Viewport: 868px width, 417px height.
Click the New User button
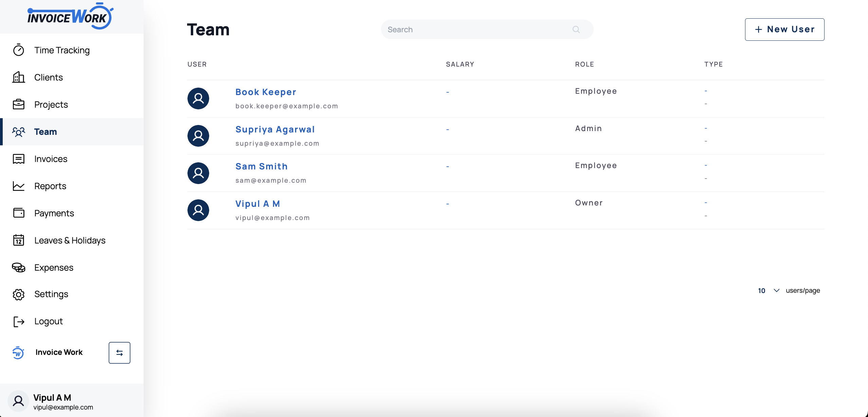[784, 29]
